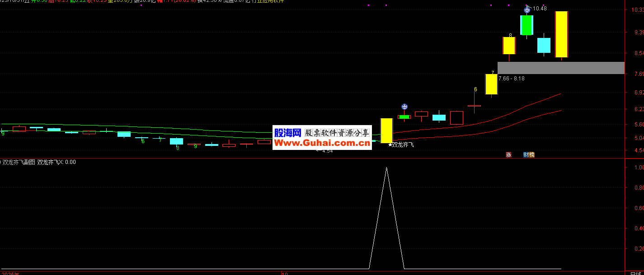Click the 10 month marker on time axis
The width and height of the screenshot is (644, 275).
(x=284, y=273)
